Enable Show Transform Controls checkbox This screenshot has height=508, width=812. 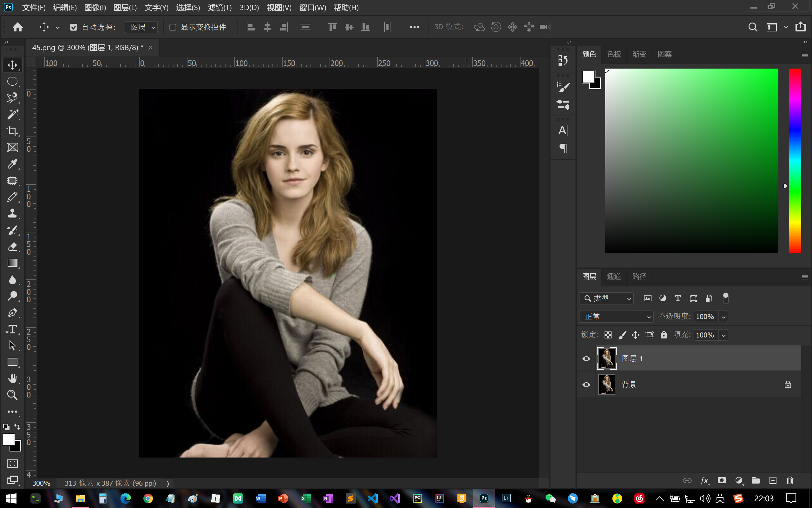pyautogui.click(x=173, y=27)
